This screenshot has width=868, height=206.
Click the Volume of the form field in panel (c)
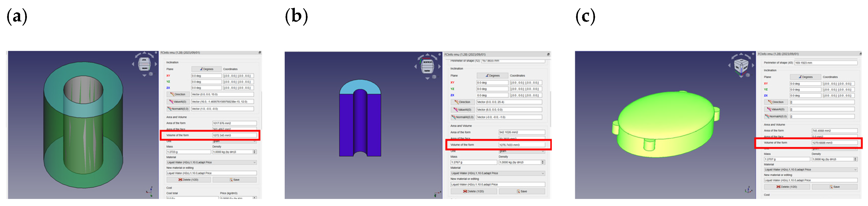pyautogui.click(x=834, y=143)
